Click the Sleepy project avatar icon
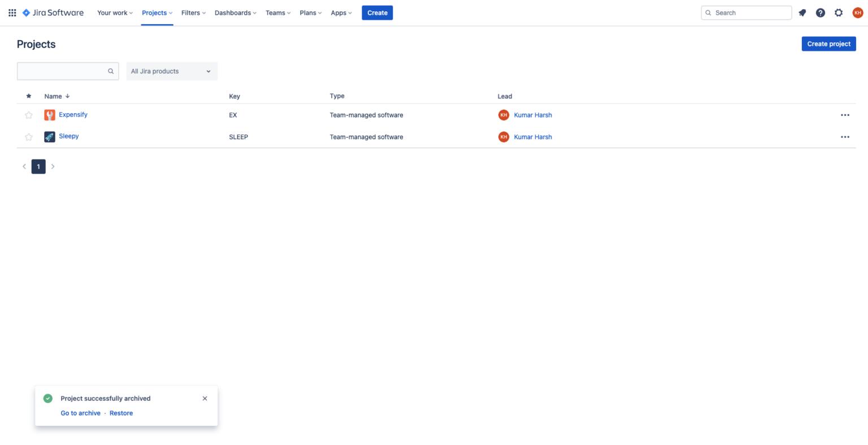 50,136
